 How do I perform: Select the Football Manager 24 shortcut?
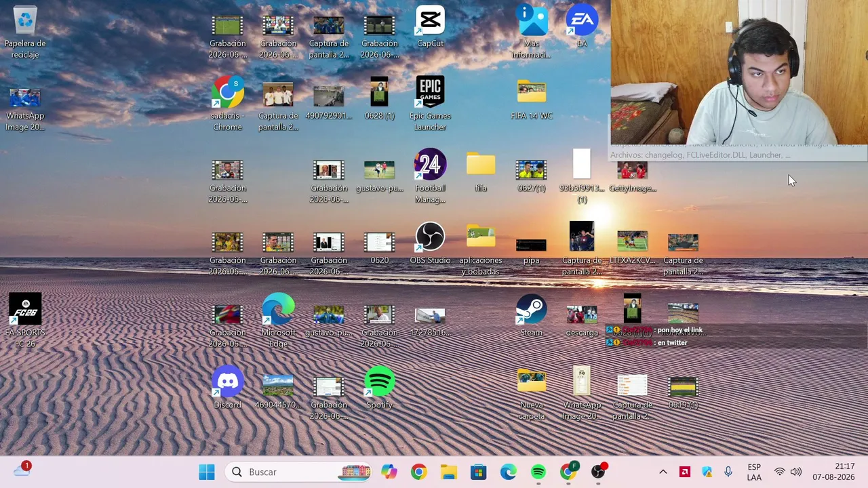[430, 177]
